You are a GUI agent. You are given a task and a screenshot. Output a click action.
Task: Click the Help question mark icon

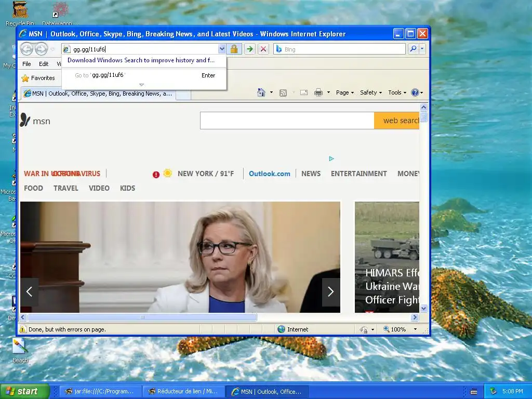tap(415, 92)
